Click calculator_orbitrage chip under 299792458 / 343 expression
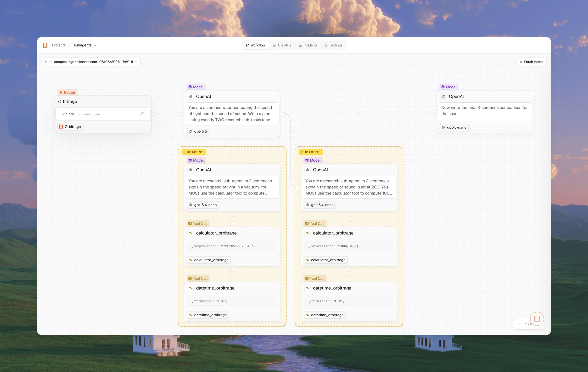The width and height of the screenshot is (588, 372). click(x=209, y=260)
